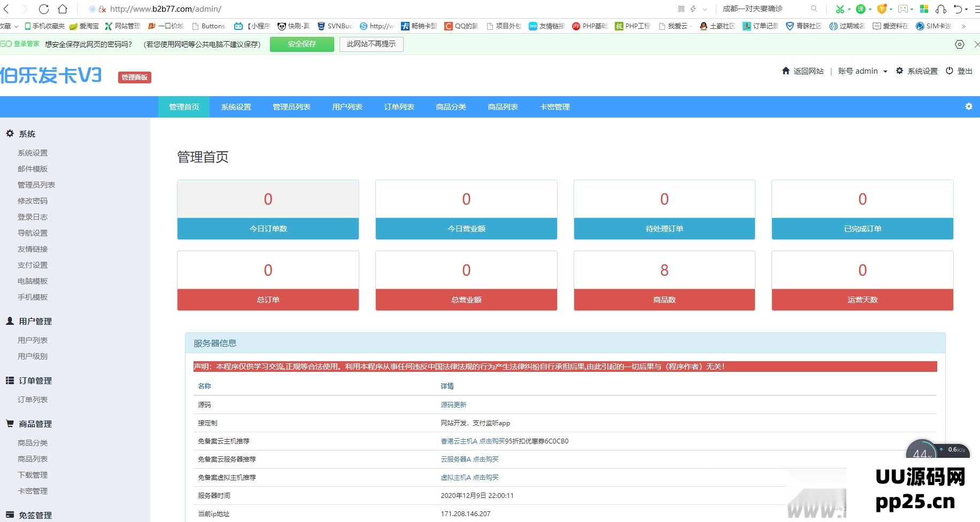
Task: Open the gear icon on the blue navbar
Action: pyautogui.click(x=969, y=106)
